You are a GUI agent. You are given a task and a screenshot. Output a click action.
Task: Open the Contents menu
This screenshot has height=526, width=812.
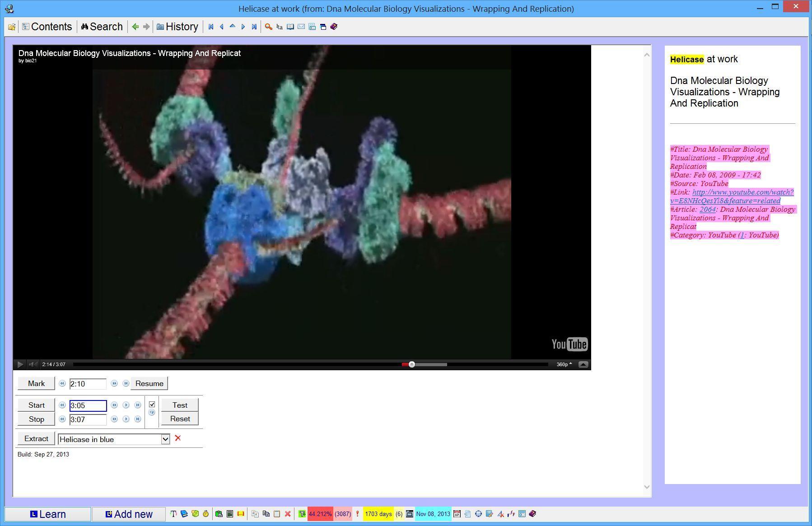click(x=47, y=27)
